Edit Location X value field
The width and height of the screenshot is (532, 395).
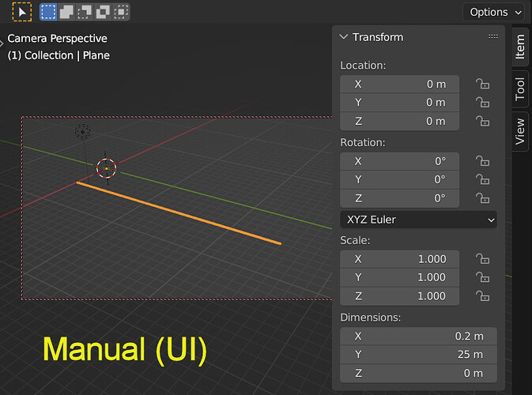point(399,84)
